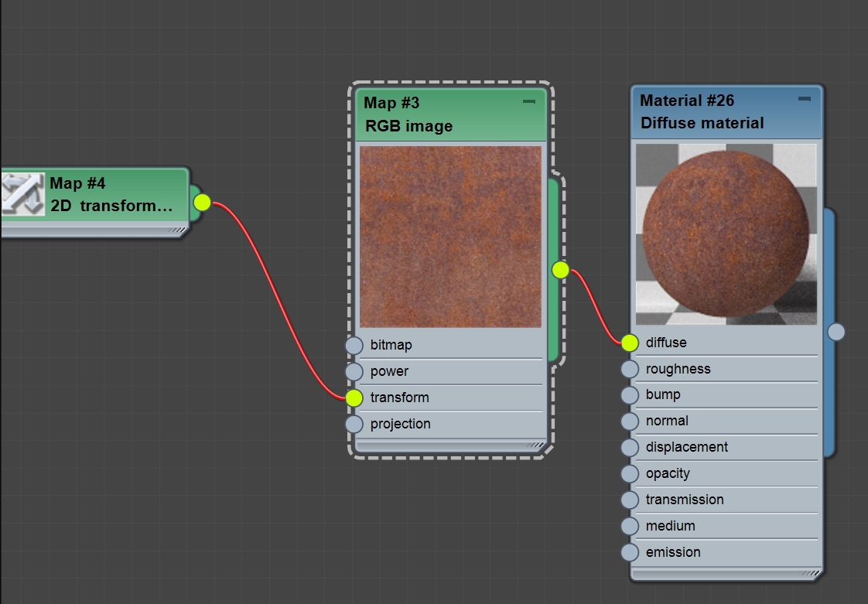The height and width of the screenshot is (604, 868).
Task: Click the opacity input socket
Action: point(630,474)
